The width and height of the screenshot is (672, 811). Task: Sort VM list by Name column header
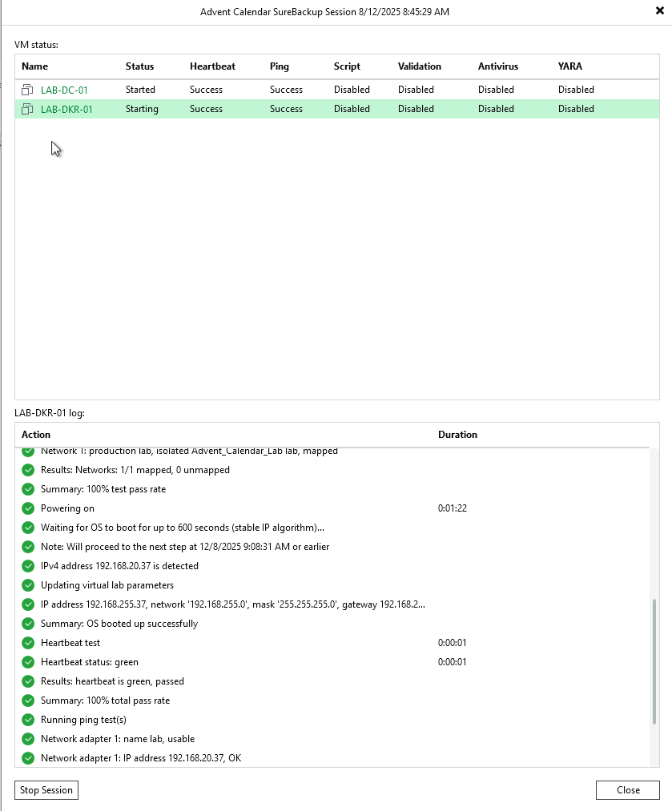click(x=35, y=66)
